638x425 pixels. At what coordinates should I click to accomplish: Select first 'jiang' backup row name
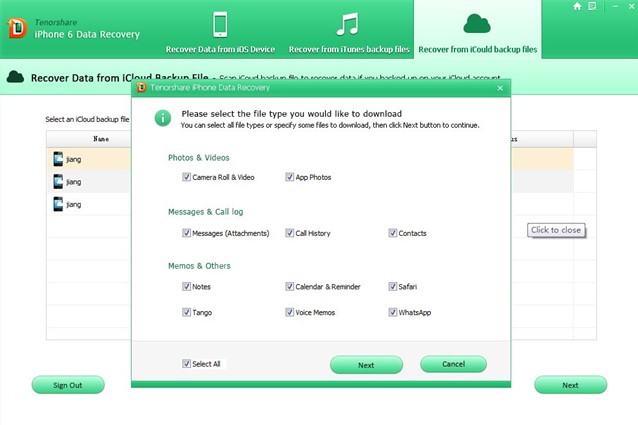pyautogui.click(x=74, y=159)
